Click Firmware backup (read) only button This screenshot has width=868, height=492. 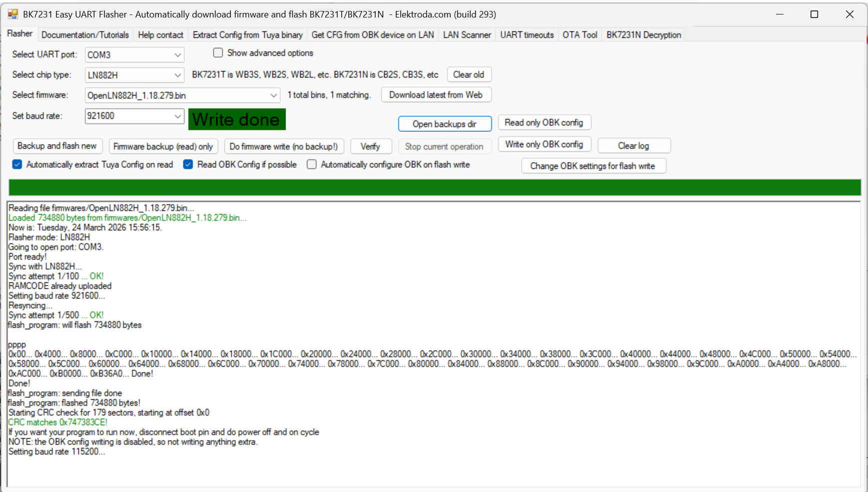tap(163, 146)
